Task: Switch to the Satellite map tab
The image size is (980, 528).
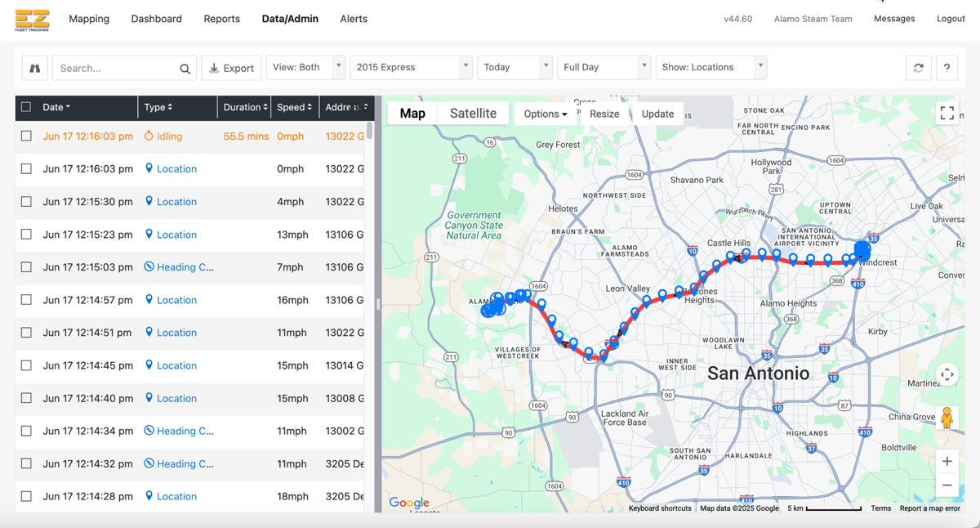Action: (473, 113)
